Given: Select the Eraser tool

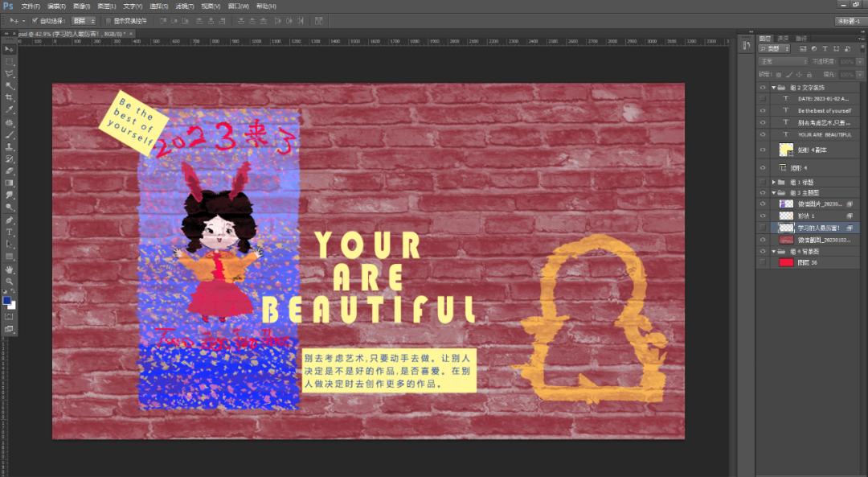Looking at the screenshot, I should point(9,171).
